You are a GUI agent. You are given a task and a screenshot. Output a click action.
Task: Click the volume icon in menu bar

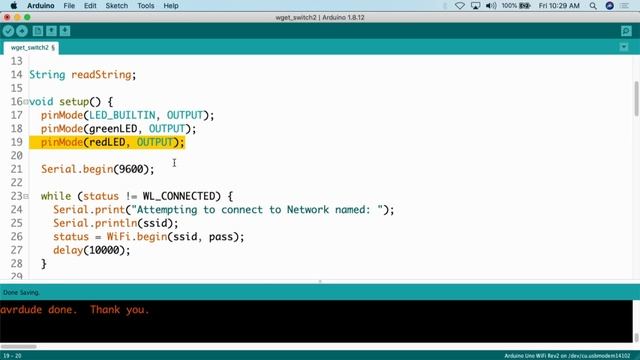point(491,6)
